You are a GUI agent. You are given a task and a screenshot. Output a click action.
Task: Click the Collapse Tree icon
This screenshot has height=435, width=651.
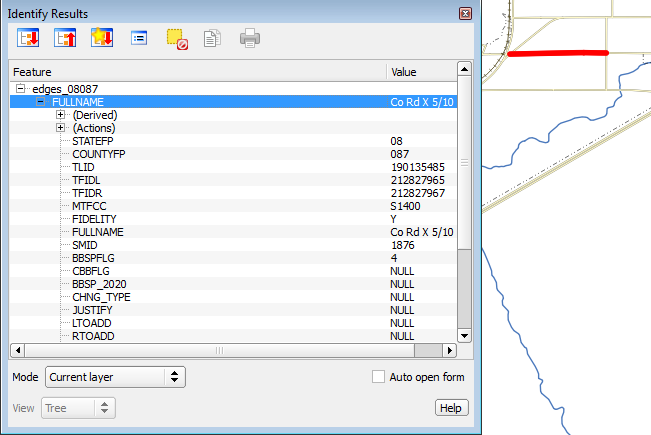point(65,39)
